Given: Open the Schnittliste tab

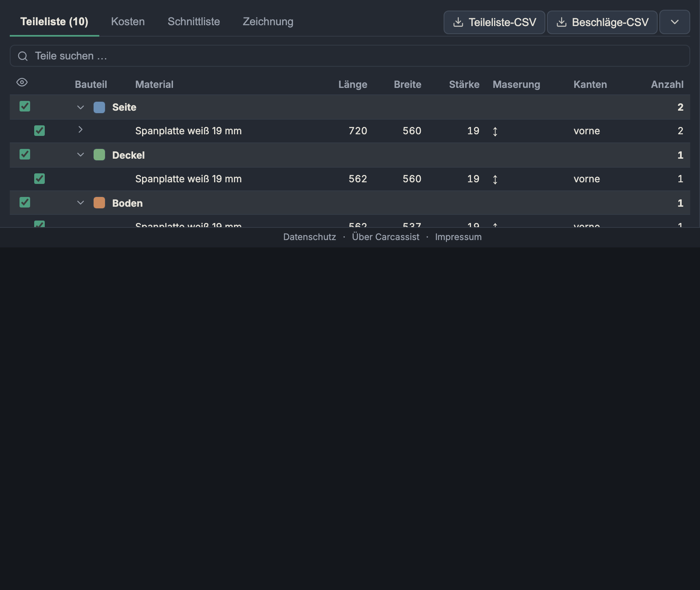Looking at the screenshot, I should (x=194, y=22).
